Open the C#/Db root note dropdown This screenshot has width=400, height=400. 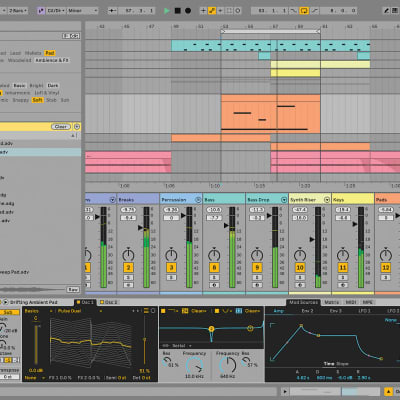[56, 11]
